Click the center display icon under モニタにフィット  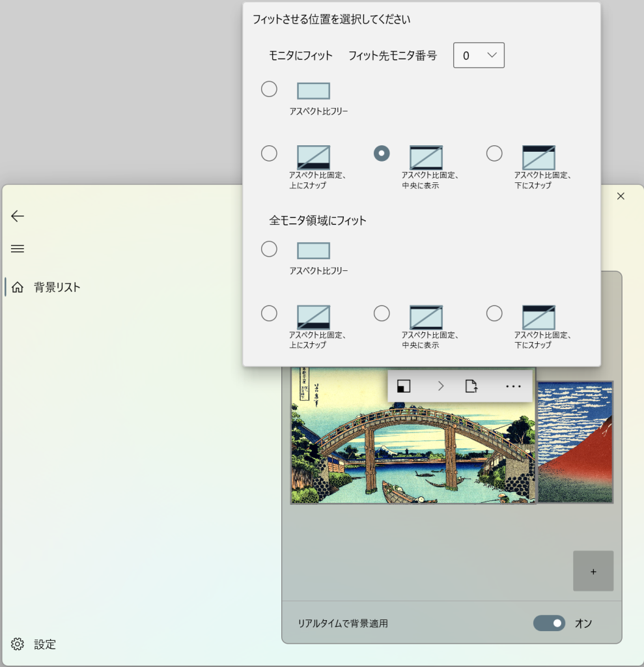click(427, 158)
